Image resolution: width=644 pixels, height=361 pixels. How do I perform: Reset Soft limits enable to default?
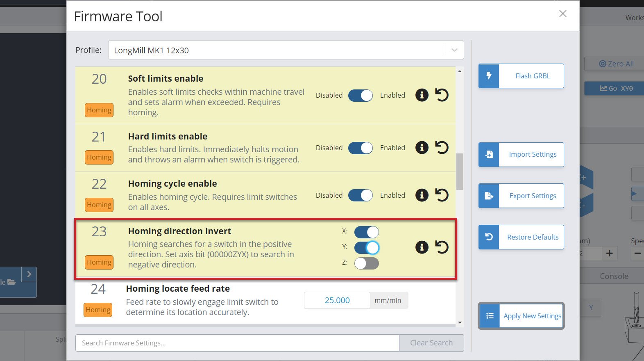(442, 95)
